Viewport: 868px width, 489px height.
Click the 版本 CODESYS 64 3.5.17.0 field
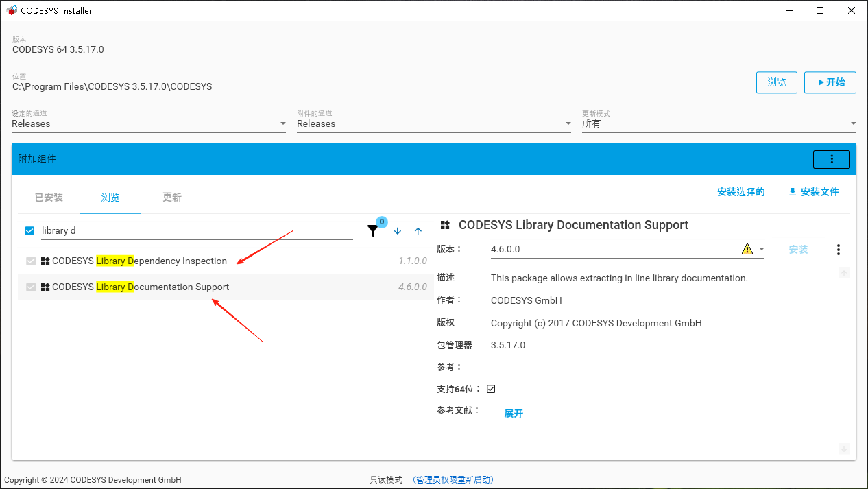pyautogui.click(x=220, y=49)
